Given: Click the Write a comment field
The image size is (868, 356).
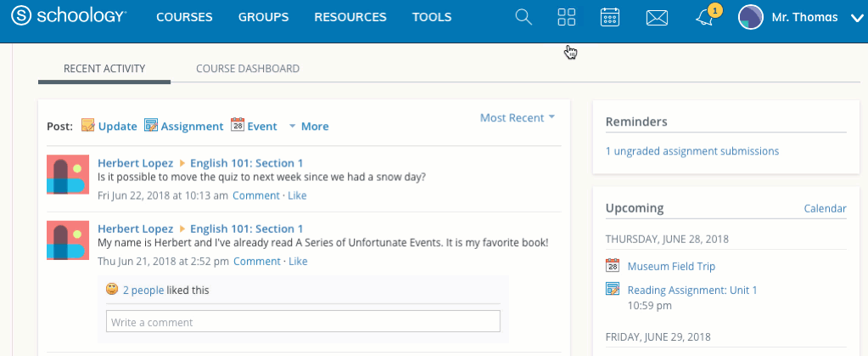Looking at the screenshot, I should click(303, 322).
